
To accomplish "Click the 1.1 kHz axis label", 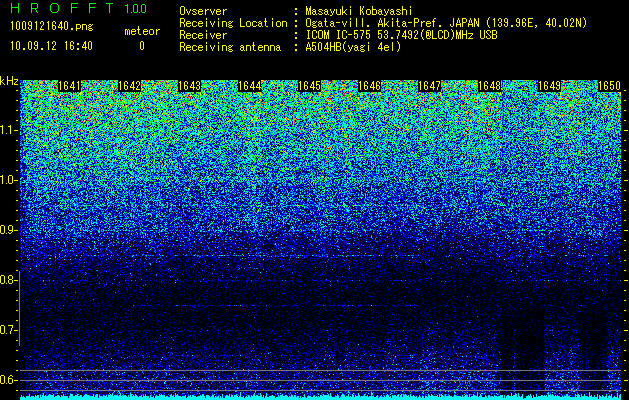I will pos(9,130).
